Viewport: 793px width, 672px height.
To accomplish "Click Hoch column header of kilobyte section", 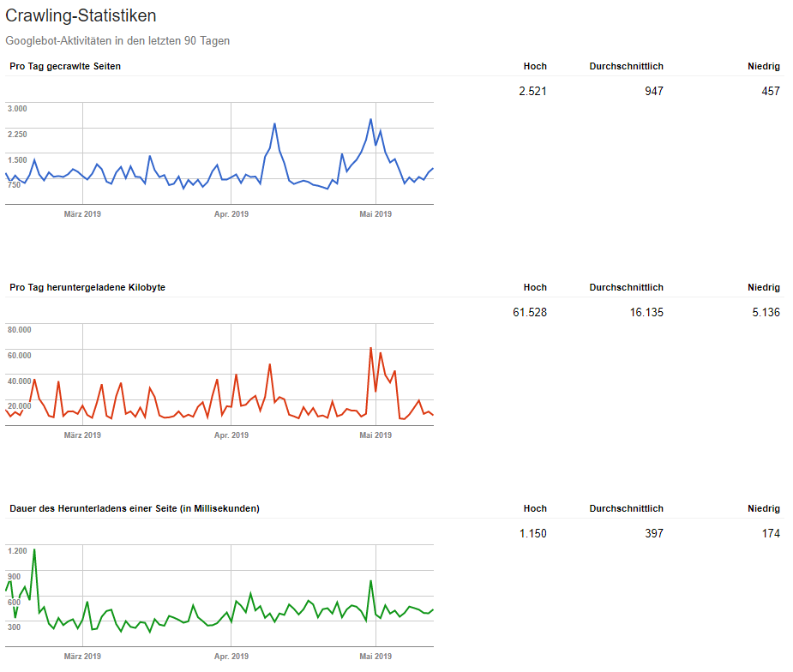I will [x=535, y=287].
